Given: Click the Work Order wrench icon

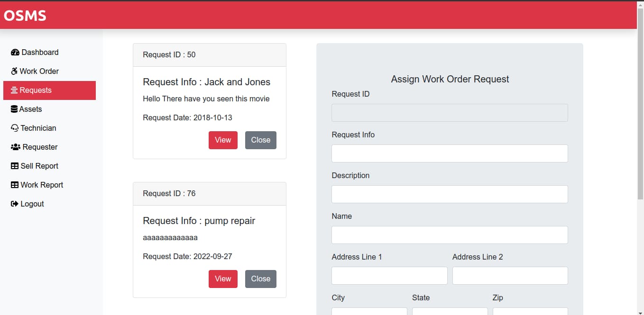Looking at the screenshot, I should [x=15, y=71].
